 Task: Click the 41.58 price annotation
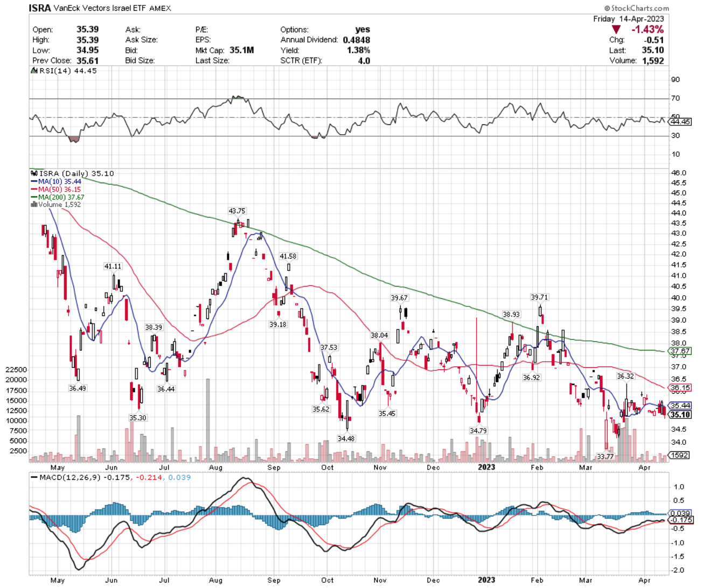tap(288, 256)
